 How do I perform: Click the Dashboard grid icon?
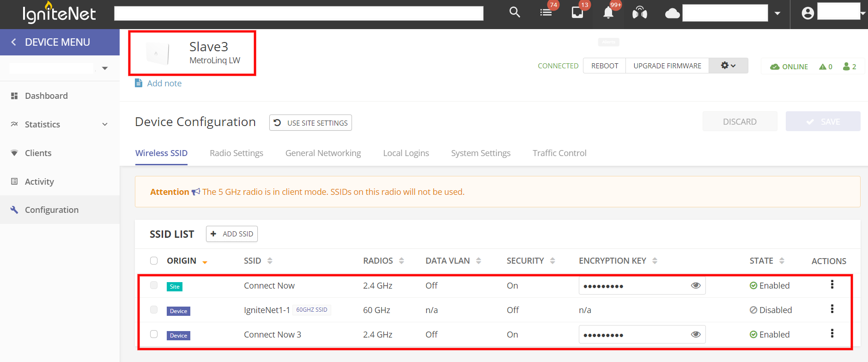(x=14, y=96)
